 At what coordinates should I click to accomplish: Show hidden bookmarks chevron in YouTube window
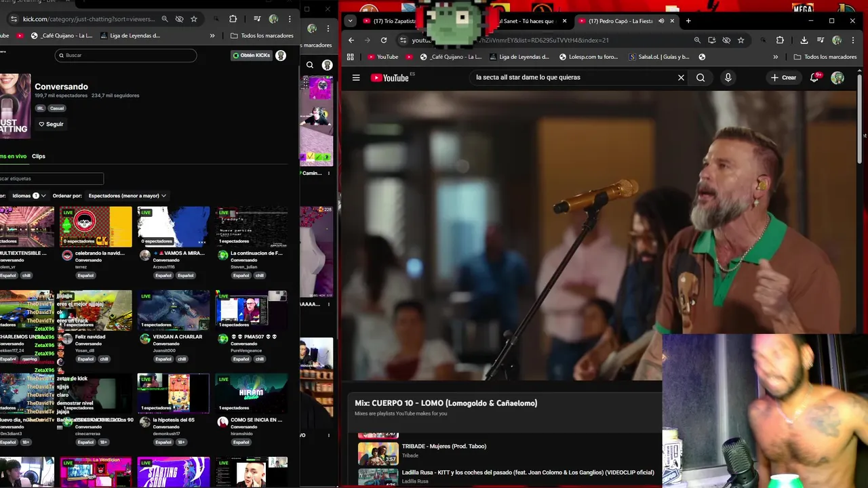pyautogui.click(x=775, y=57)
